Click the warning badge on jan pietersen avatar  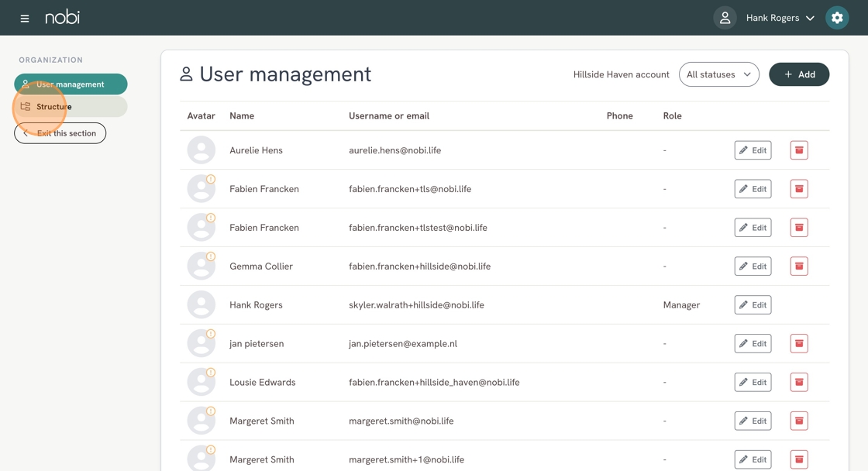pos(211,334)
